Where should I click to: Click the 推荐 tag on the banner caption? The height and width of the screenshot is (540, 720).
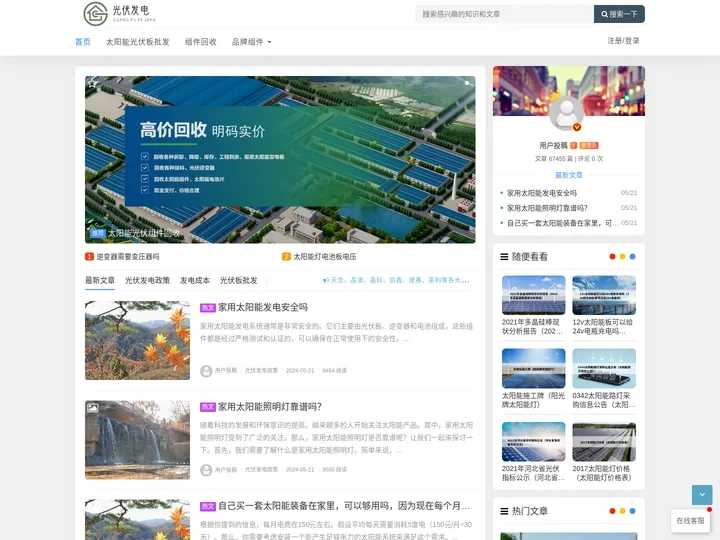(98, 233)
